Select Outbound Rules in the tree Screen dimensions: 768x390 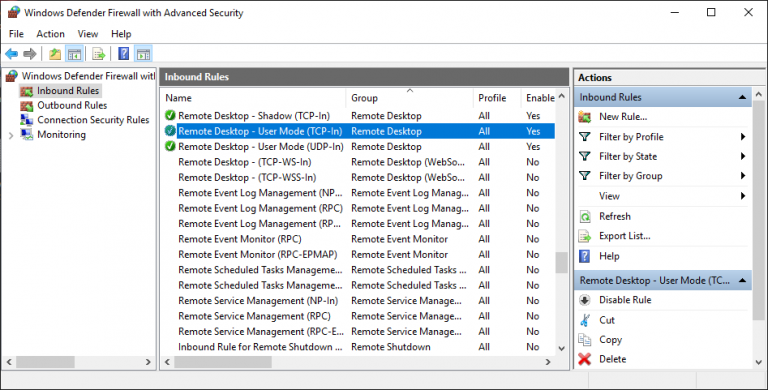(72, 105)
